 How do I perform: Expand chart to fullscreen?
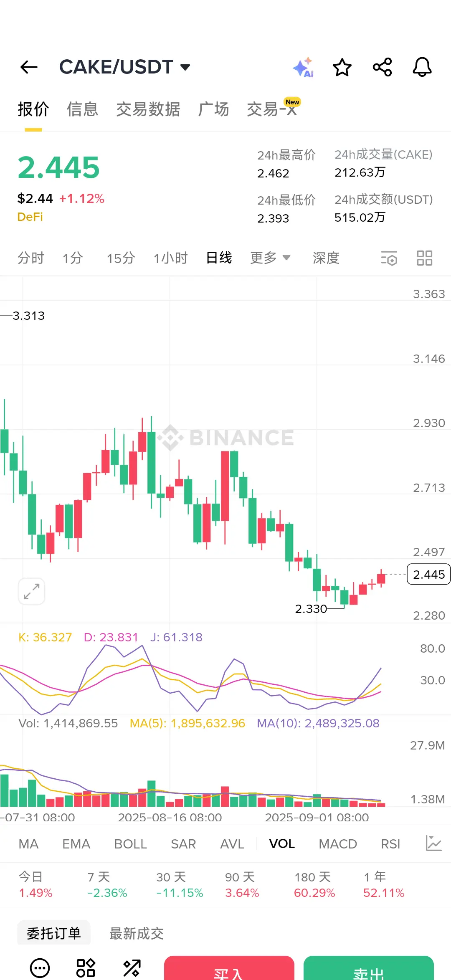[x=31, y=591]
